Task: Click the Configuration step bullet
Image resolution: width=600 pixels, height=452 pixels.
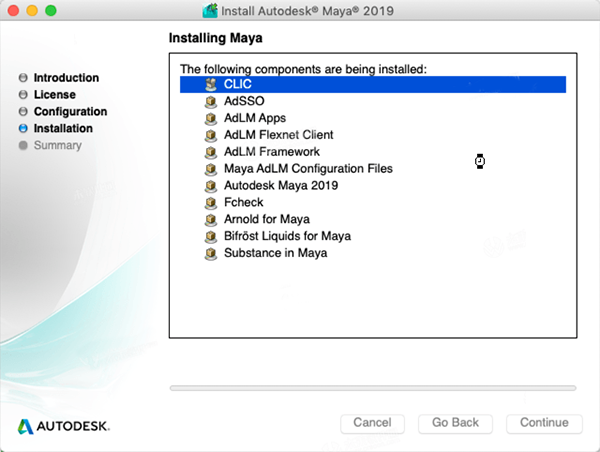Action: 23,111
